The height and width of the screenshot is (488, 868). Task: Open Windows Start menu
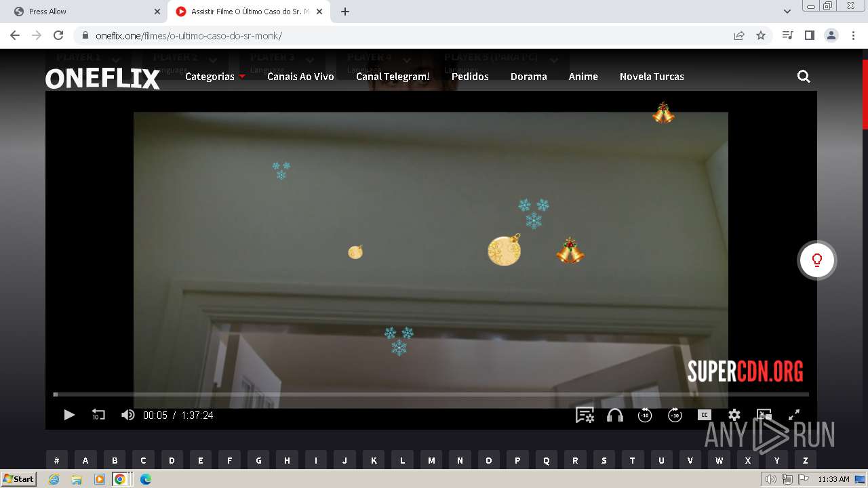pos(19,479)
